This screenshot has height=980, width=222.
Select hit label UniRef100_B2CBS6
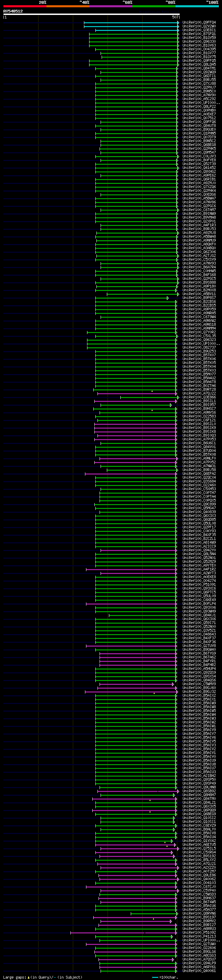tap(199, 301)
